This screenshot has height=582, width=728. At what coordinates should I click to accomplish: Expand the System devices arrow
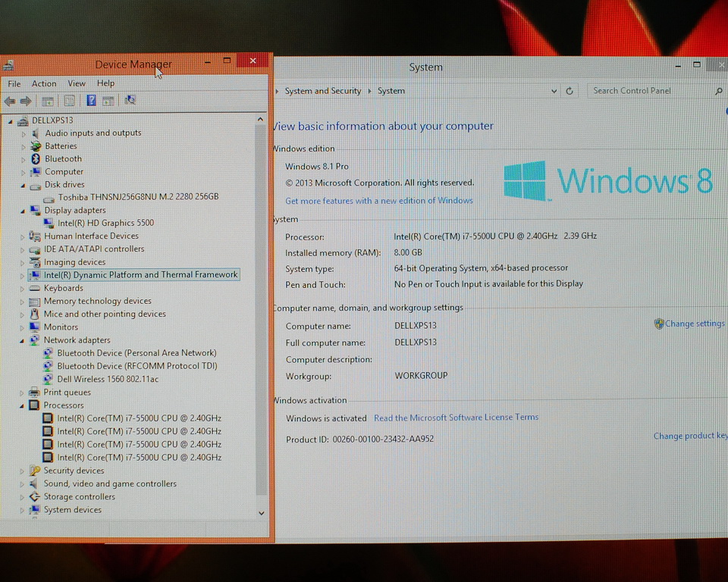coord(22,510)
